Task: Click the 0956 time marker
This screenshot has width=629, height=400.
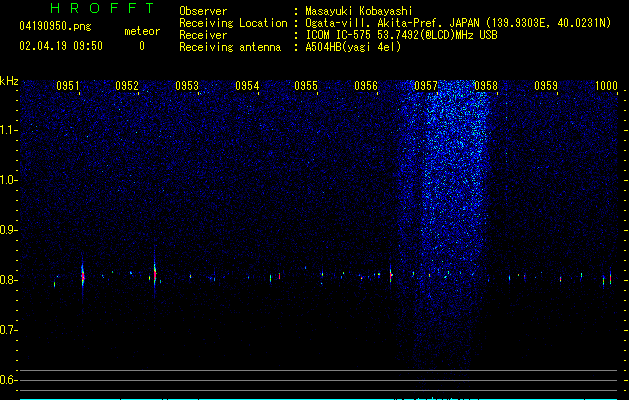Action: pos(366,85)
